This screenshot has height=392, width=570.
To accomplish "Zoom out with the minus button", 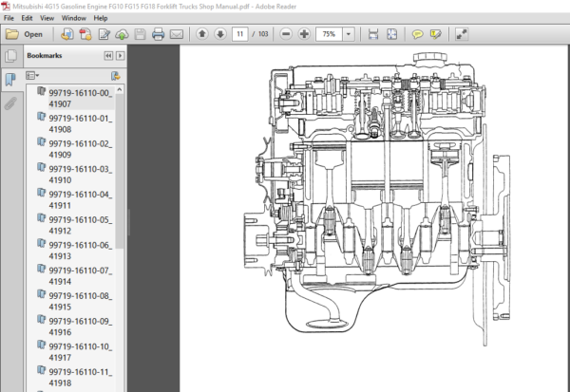I will 286,34.
